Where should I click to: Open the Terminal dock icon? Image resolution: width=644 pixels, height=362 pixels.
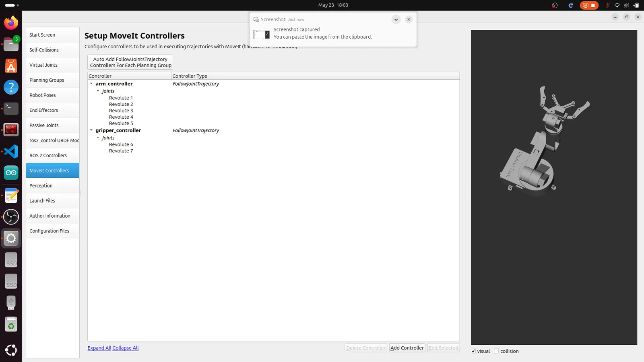11,108
